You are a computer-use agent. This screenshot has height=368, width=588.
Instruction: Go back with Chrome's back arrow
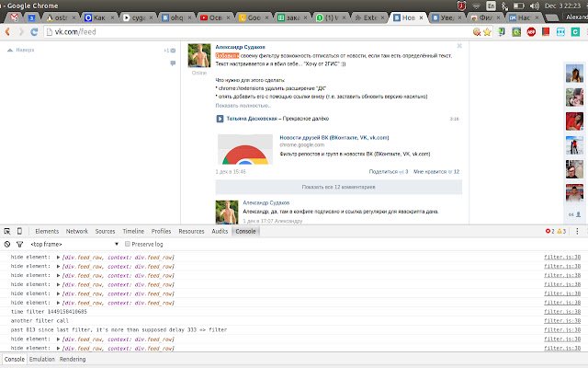(x=7, y=32)
